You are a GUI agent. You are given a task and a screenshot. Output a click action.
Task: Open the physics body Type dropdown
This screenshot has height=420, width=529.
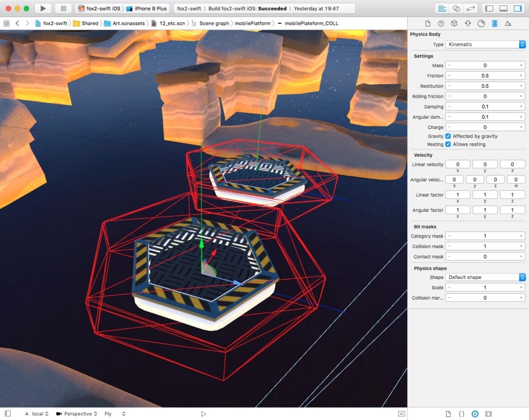click(486, 44)
